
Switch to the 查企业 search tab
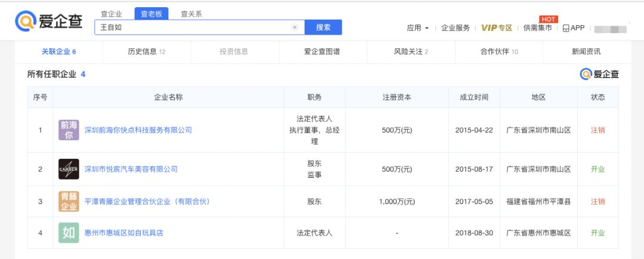pyautogui.click(x=112, y=14)
